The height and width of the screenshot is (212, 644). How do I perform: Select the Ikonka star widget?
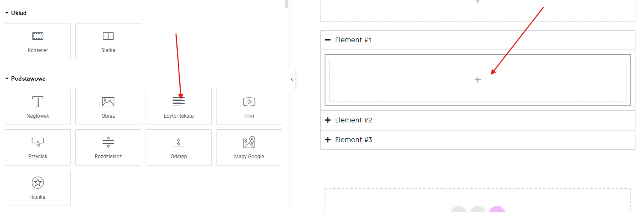click(38, 188)
